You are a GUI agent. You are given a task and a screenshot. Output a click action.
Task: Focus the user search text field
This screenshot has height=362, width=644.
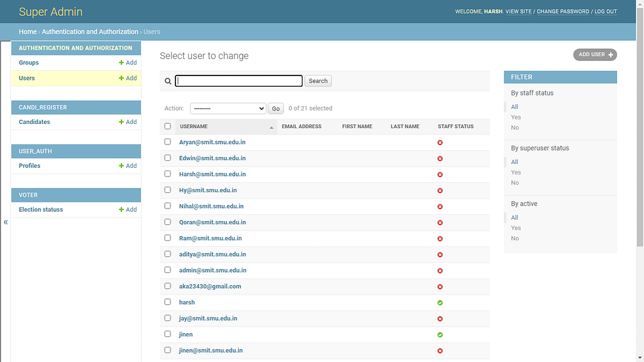tap(239, 81)
